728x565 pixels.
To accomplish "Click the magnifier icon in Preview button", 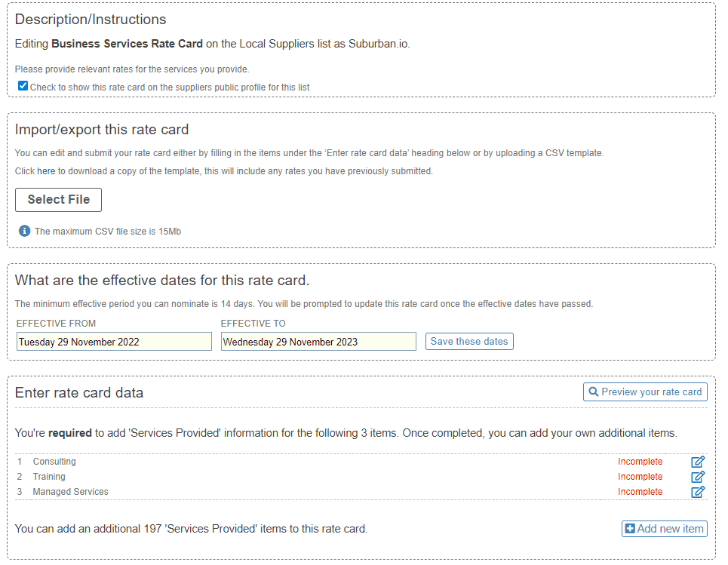I will coord(594,392).
